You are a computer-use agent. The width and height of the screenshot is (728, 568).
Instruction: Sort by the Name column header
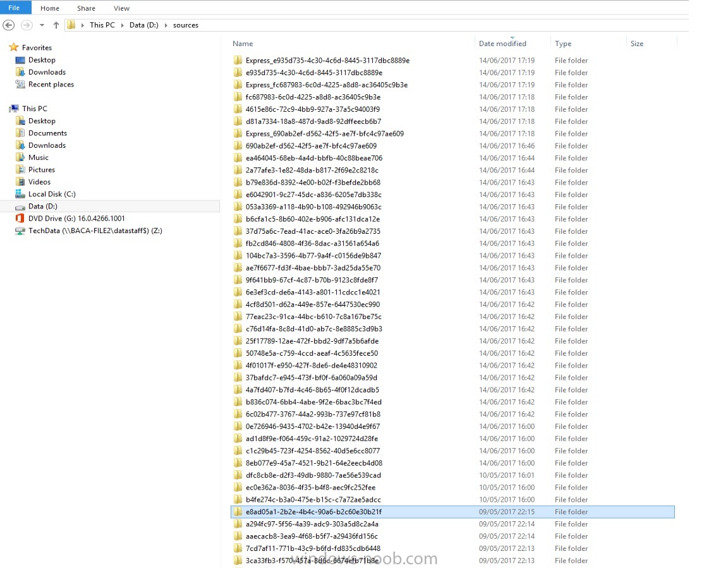click(243, 44)
